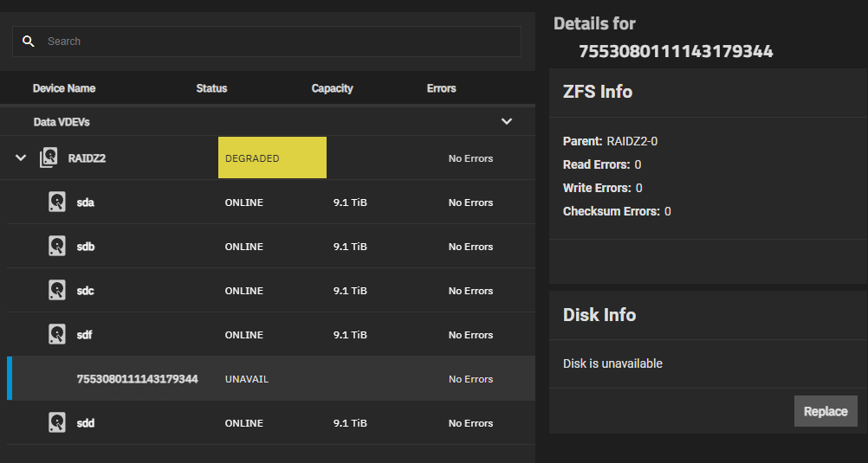The height and width of the screenshot is (463, 868).
Task: Click sdf's No Errors text
Action: (x=470, y=335)
